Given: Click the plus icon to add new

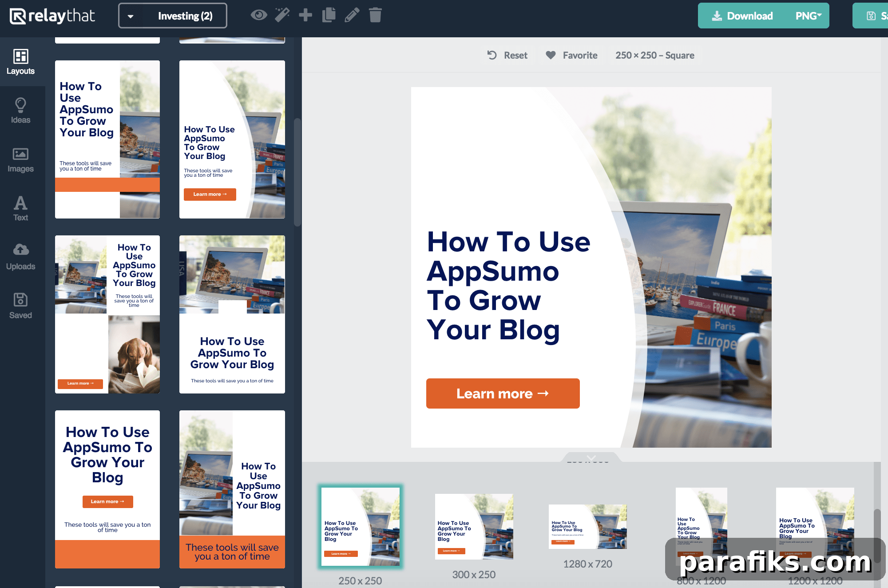Looking at the screenshot, I should click(x=305, y=15).
